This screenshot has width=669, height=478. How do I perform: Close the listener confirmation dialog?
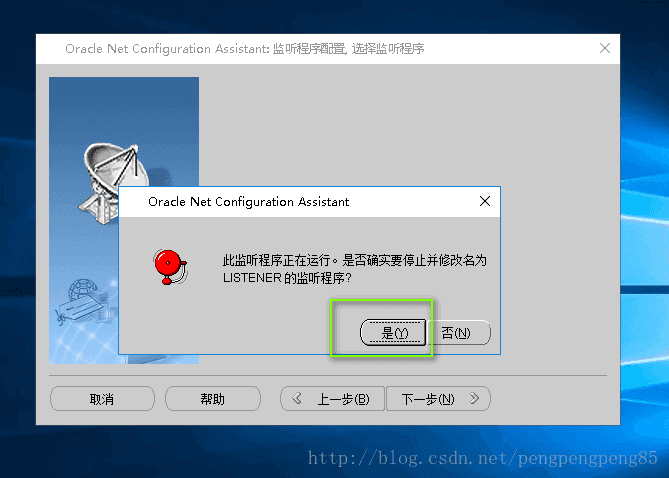[x=485, y=201]
